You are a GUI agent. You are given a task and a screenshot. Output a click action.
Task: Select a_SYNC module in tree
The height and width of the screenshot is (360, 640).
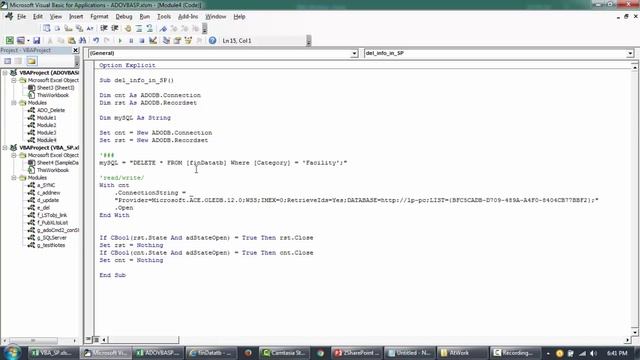pos(46,185)
